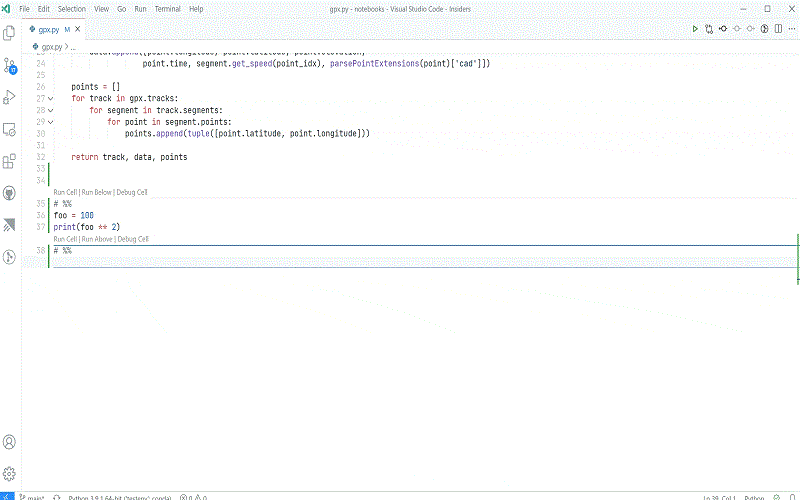The image size is (800, 500).
Task: Open the Edit menu
Action: (44, 9)
